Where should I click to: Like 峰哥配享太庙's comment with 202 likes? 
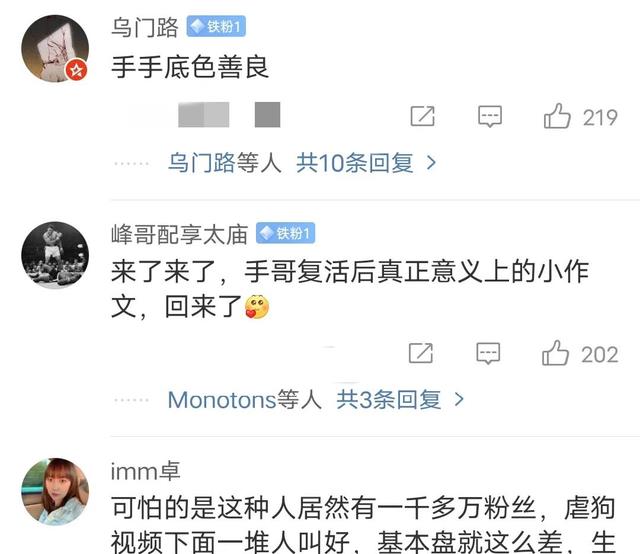[x=555, y=353]
